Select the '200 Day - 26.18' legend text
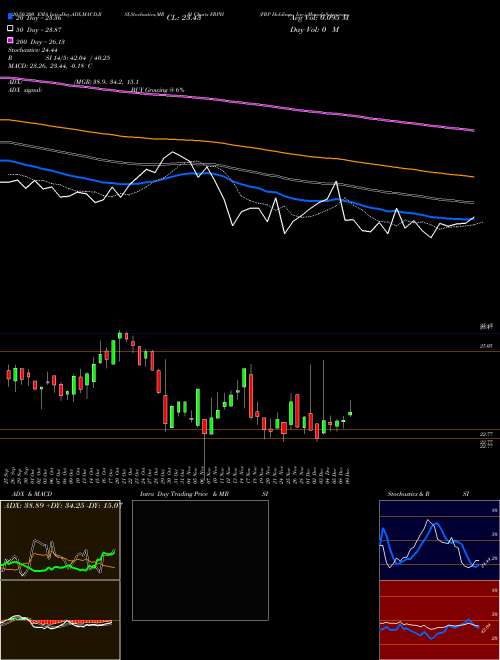This screenshot has height=660, width=500. (x=40, y=41)
